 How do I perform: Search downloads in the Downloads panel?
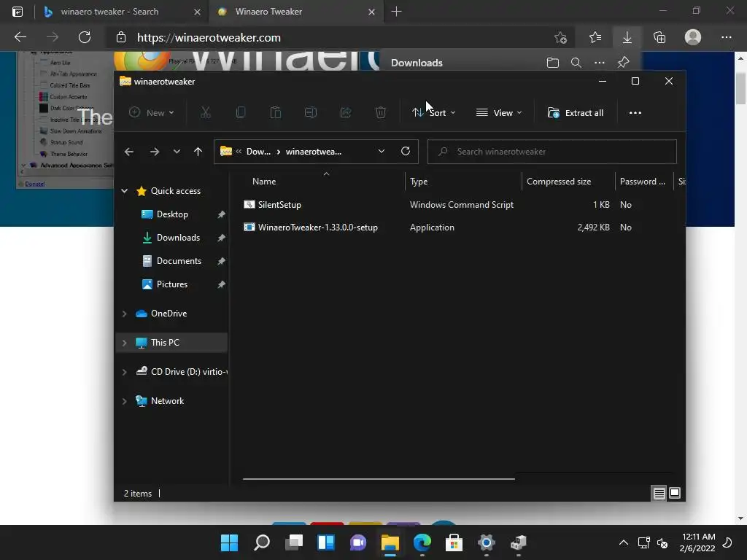tap(576, 63)
